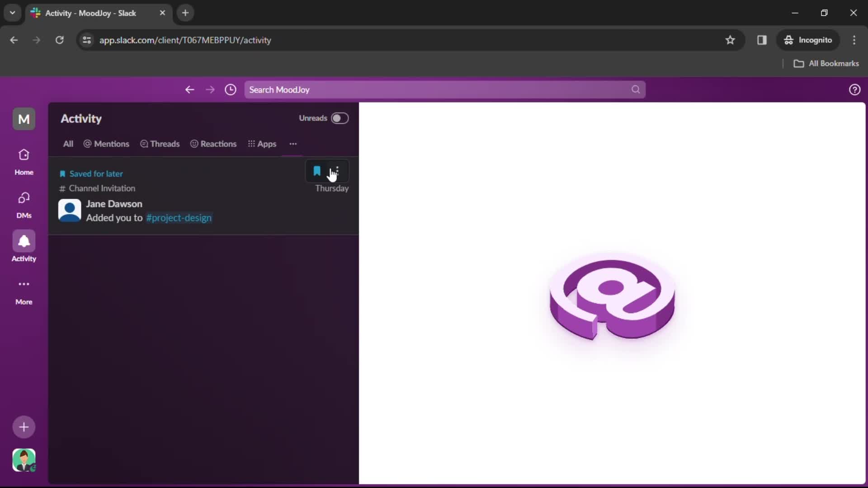
Task: Select the Mentions tab
Action: coord(106,144)
